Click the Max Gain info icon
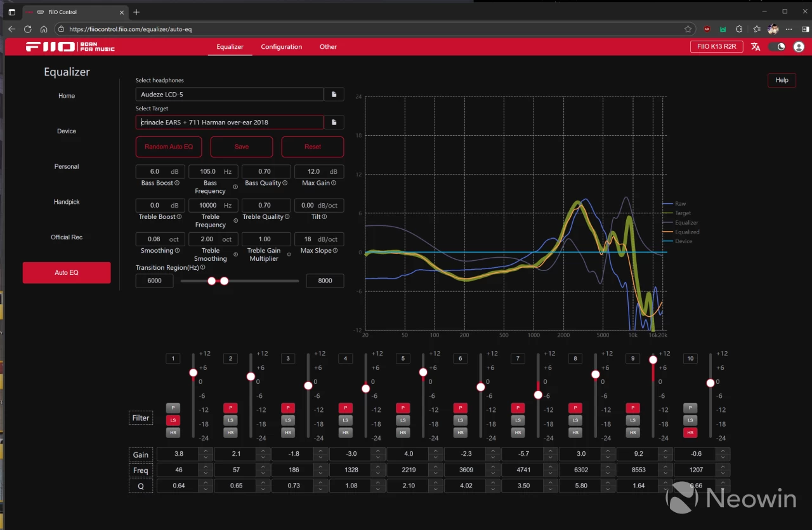Image resolution: width=812 pixels, height=530 pixels. pyautogui.click(x=334, y=183)
